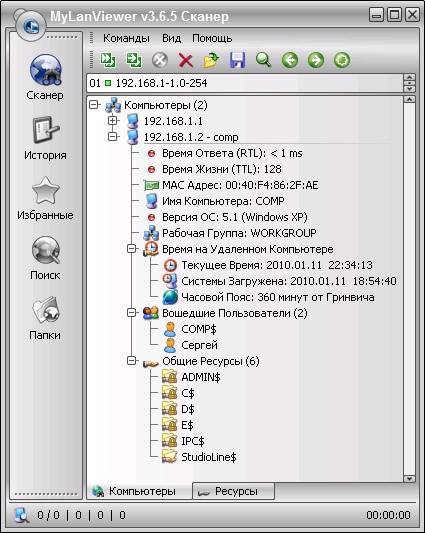The height and width of the screenshot is (533, 425).
Task: Click the Общие Ресурсы (6) label
Action: click(210, 361)
